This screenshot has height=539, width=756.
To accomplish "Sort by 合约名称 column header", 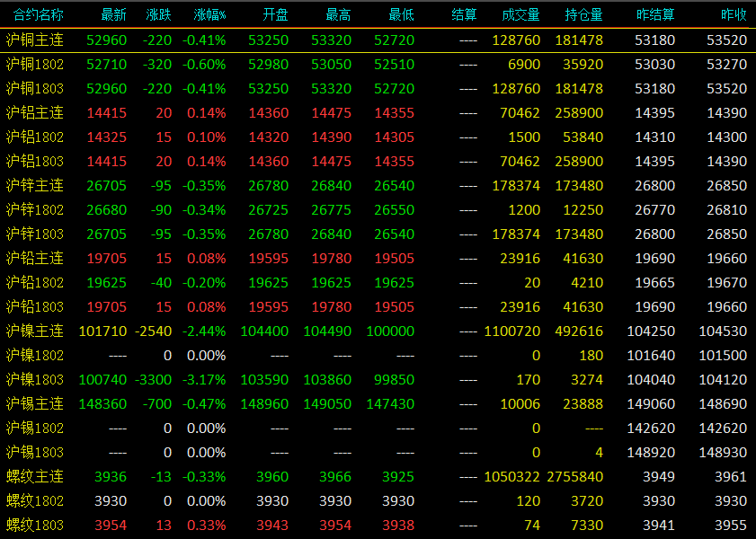I will (x=38, y=15).
